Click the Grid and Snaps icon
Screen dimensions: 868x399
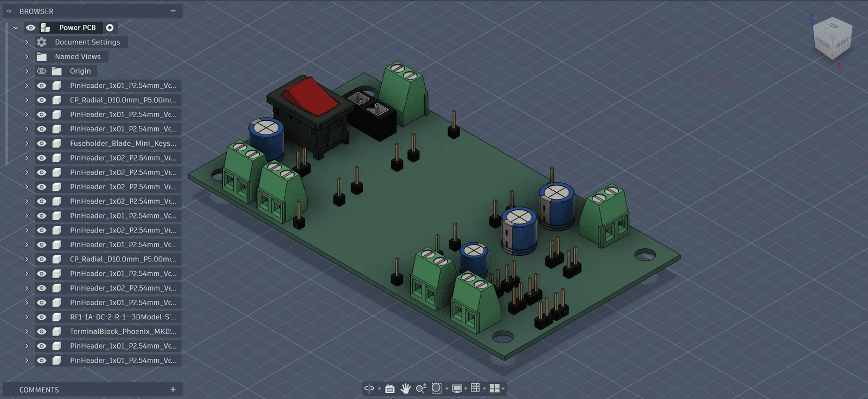tap(475, 388)
